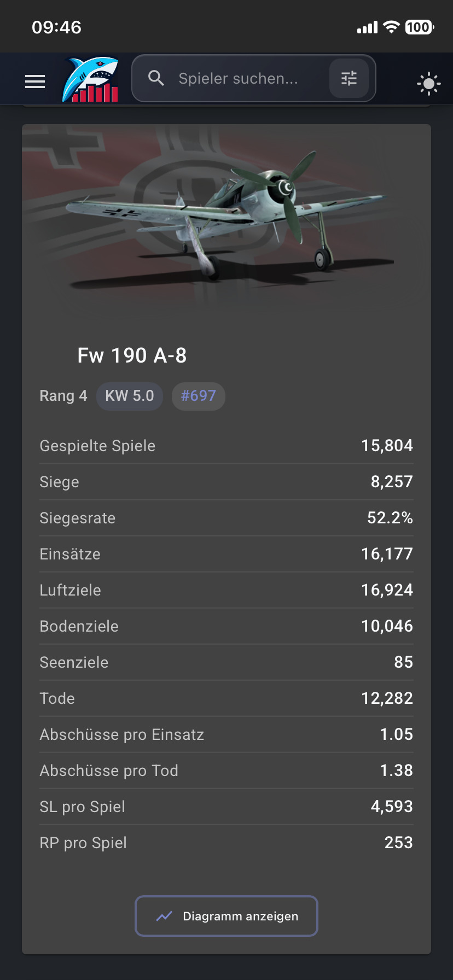Viewport: 453px width, 980px height.
Task: Tap the shark logo icon
Action: [x=90, y=80]
